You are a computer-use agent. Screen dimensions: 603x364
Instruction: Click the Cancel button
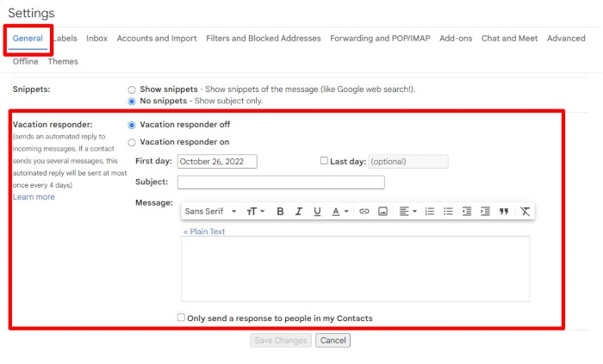(333, 340)
